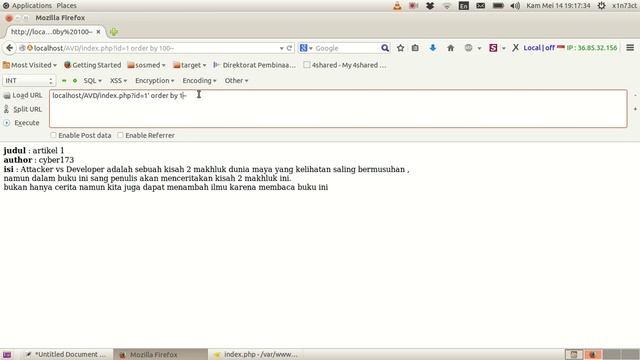Click the HackBar green minus icon
This screenshot has height=360, width=640.
(64, 81)
